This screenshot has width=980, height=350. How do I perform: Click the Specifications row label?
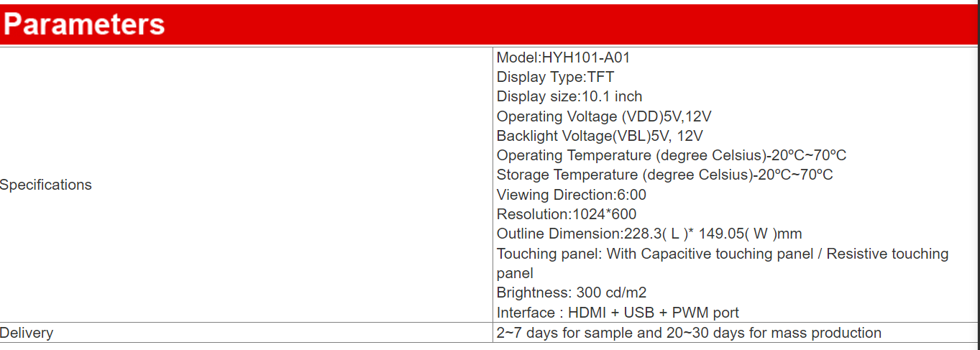tap(46, 185)
